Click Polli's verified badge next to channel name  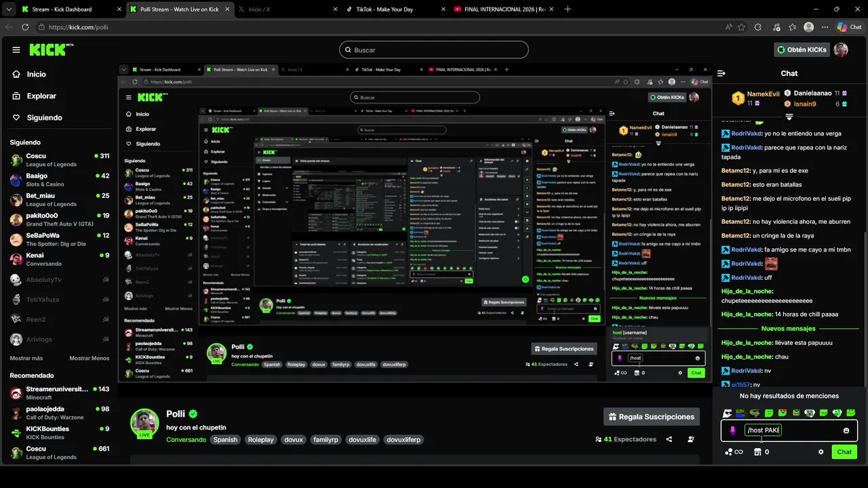pyautogui.click(x=193, y=414)
